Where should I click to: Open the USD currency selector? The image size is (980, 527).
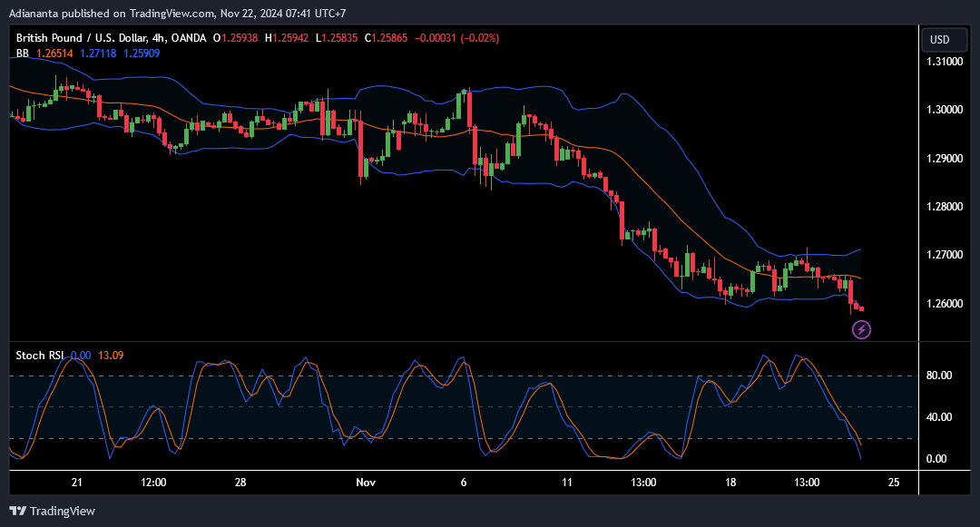click(x=944, y=40)
